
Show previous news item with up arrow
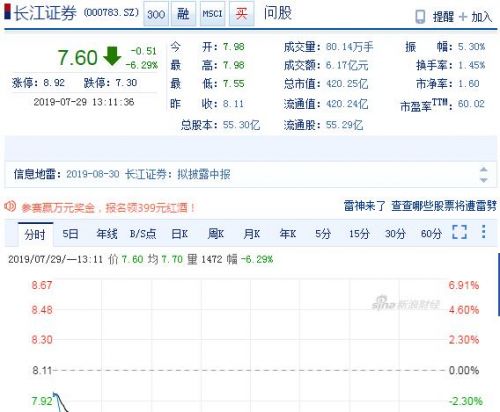point(484,169)
